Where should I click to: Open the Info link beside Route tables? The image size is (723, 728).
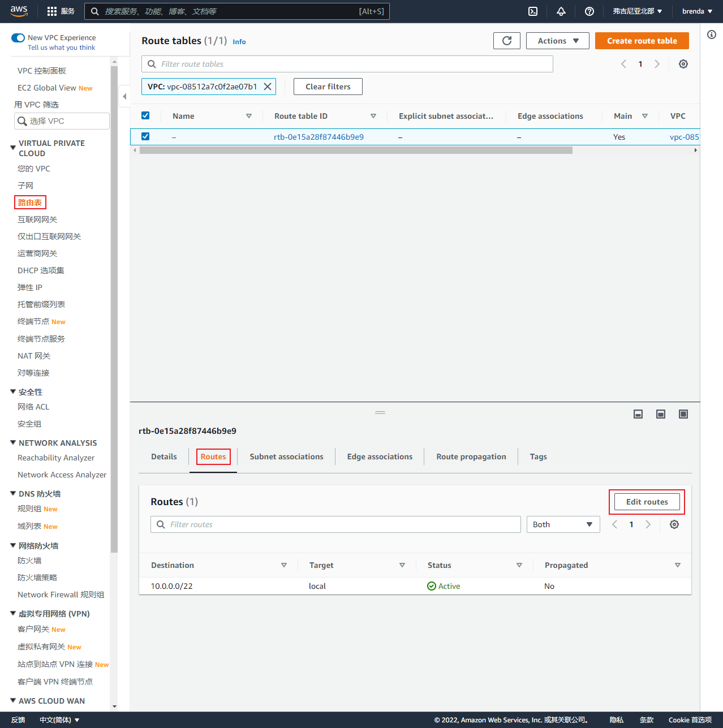tap(239, 42)
